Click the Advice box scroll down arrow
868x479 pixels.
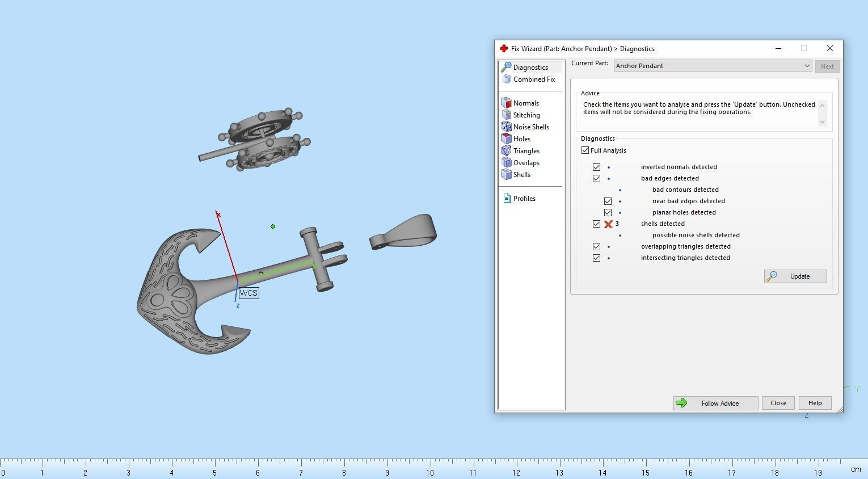[822, 122]
